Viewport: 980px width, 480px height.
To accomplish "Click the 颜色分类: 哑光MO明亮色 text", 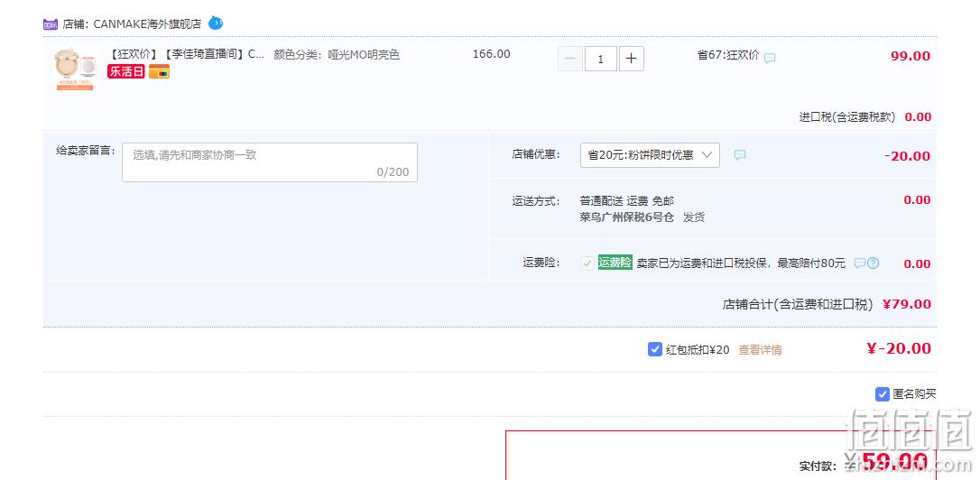I will coord(337,54).
